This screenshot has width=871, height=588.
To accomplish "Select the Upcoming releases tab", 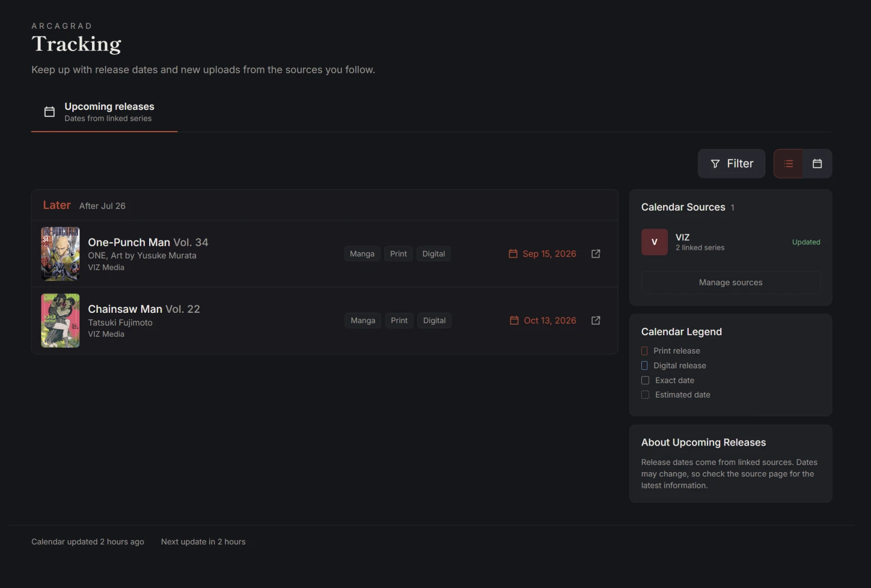I will click(105, 112).
